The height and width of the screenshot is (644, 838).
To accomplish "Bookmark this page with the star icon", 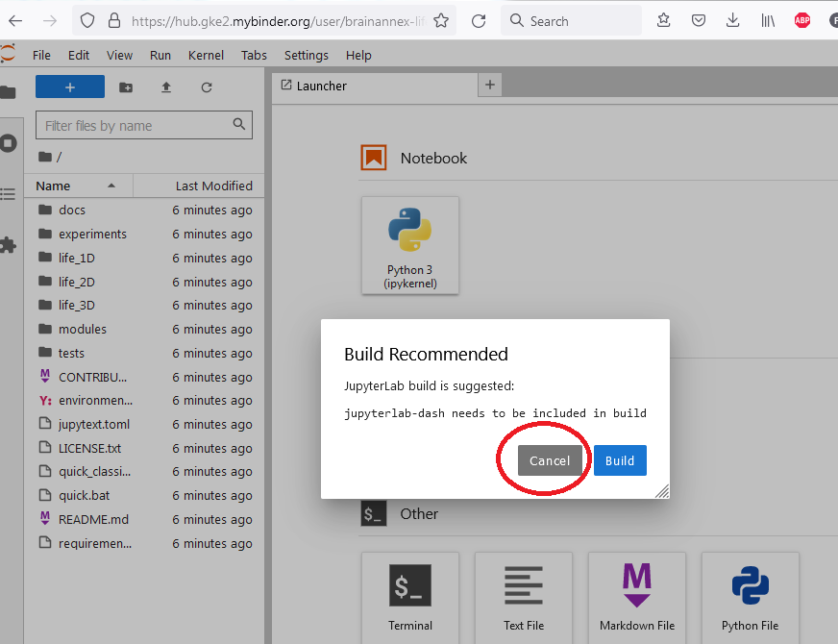I will [441, 21].
